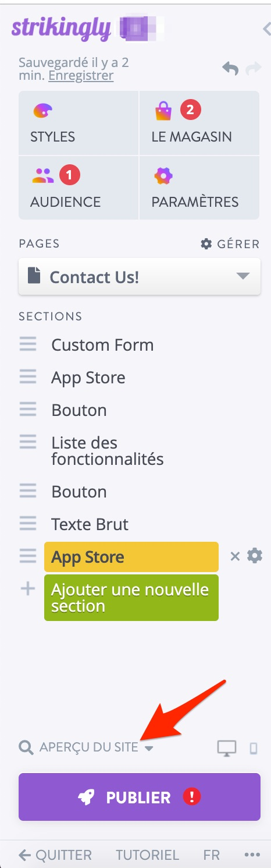This screenshot has width=271, height=868.
Task: Click the Enregistrer save link
Action: point(81,76)
